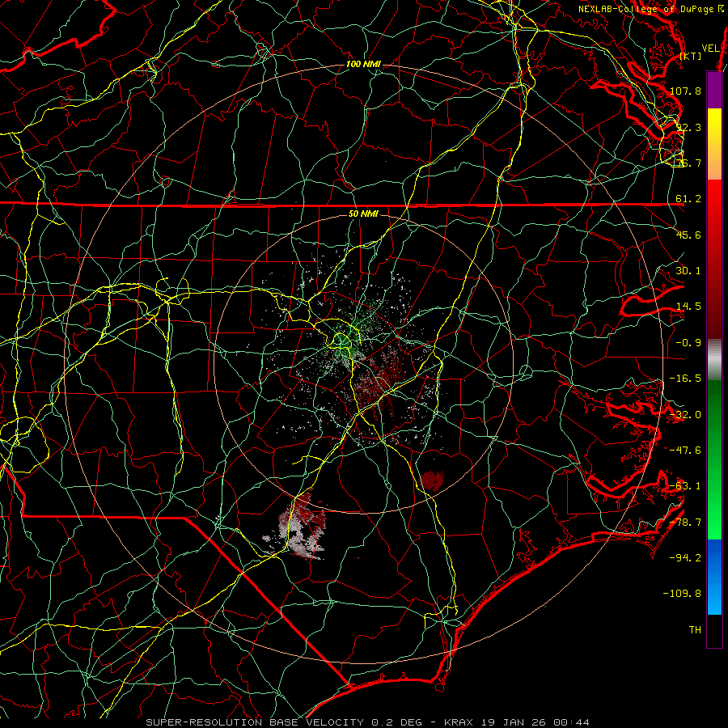Click the large gray-and-red echo south-southwest of the radar
This screenshot has height=728, width=728.
click(299, 527)
